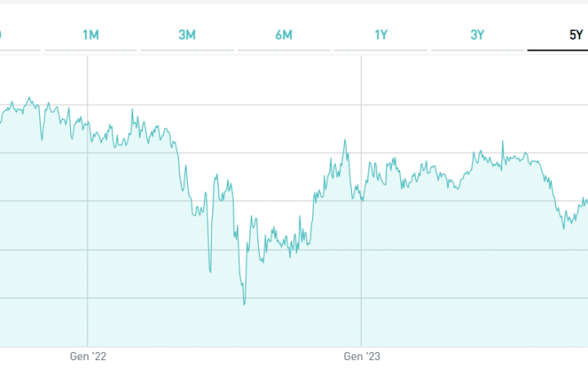Select the partially visible leftmost range tab
Image resolution: width=588 pixels, height=392 pixels.
(2, 34)
